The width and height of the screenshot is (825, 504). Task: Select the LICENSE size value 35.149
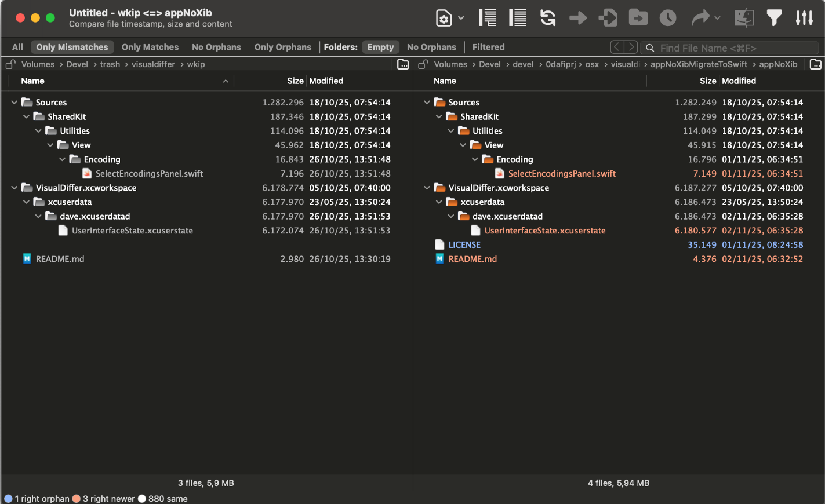[702, 245]
